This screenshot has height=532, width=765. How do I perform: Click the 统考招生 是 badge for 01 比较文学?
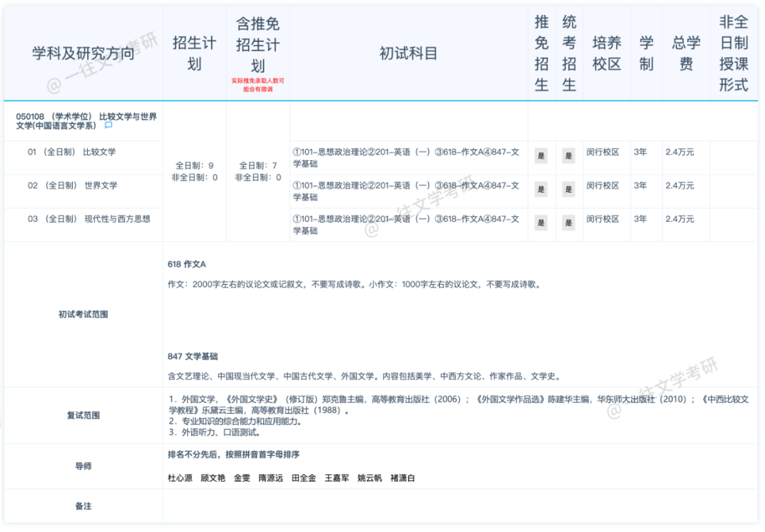coord(568,156)
